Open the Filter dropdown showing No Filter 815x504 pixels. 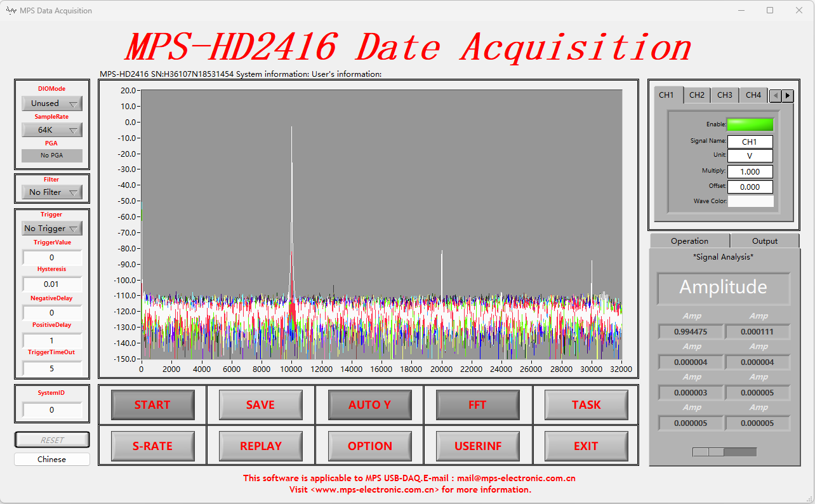pyautogui.click(x=52, y=192)
